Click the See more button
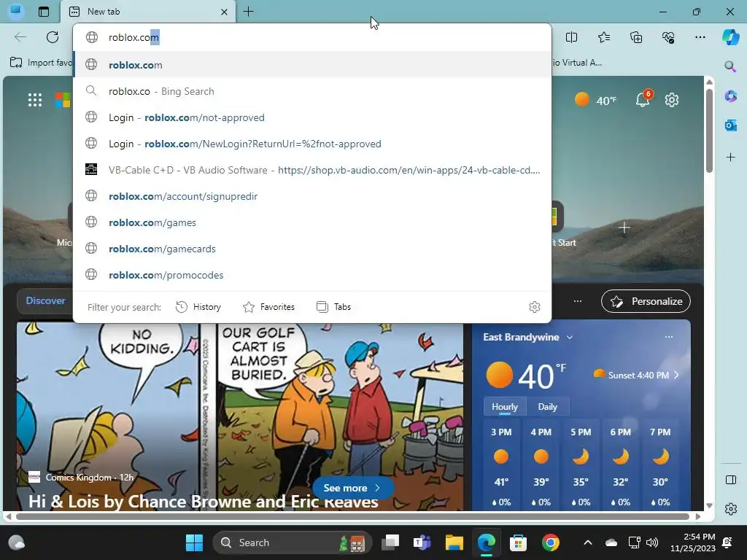The height and width of the screenshot is (560, 747). coord(352,488)
